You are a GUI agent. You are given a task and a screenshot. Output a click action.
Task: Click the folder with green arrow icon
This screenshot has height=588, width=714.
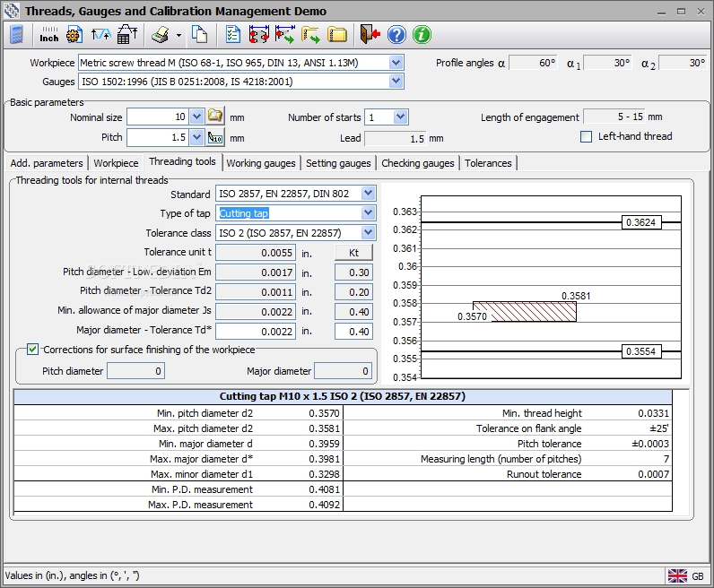(310, 35)
